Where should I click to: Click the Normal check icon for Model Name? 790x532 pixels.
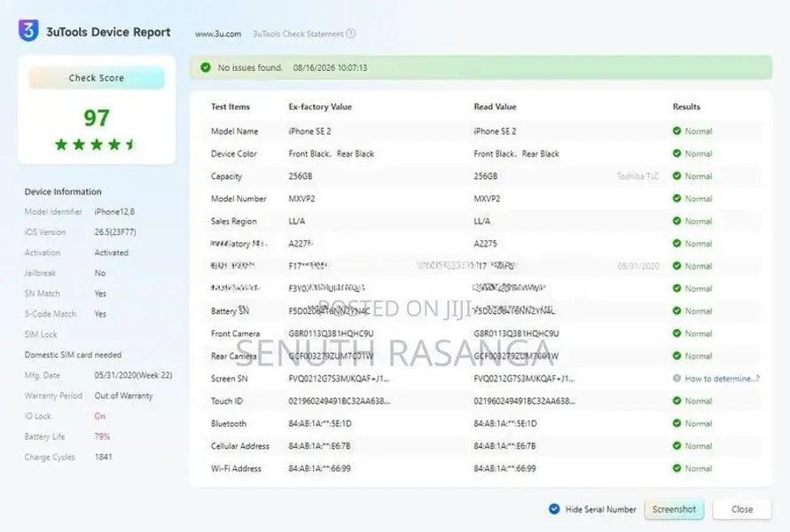coord(677,131)
